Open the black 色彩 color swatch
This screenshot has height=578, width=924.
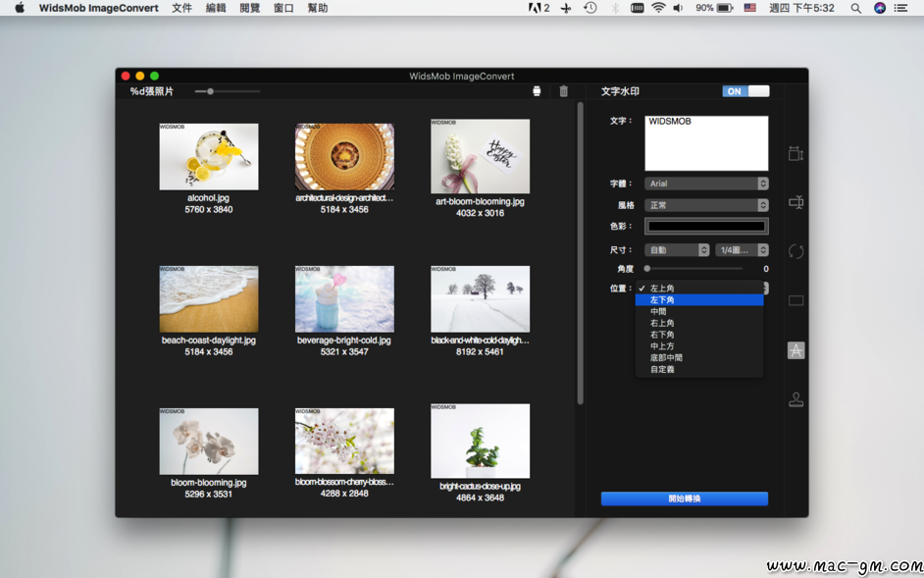point(705,227)
